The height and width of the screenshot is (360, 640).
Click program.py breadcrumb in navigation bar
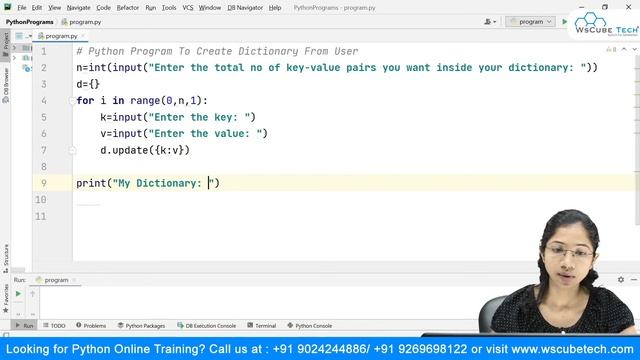tap(81, 22)
